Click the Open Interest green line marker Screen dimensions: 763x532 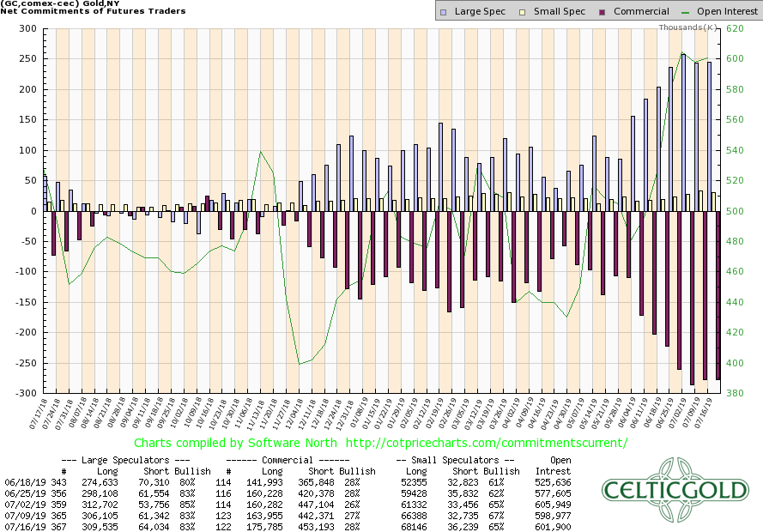pyautogui.click(x=683, y=11)
